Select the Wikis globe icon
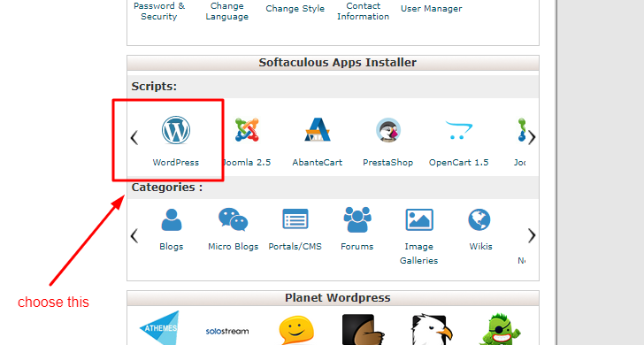 479,219
